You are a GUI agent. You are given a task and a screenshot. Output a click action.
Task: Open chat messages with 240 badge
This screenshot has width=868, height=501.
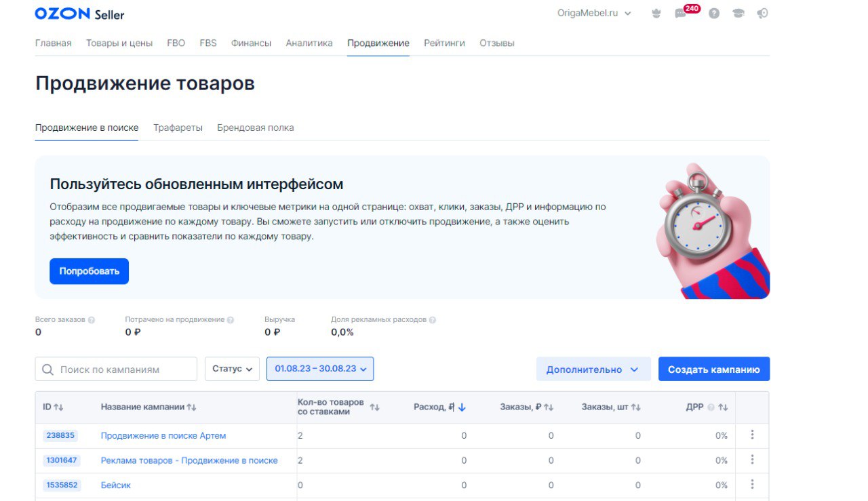(681, 13)
